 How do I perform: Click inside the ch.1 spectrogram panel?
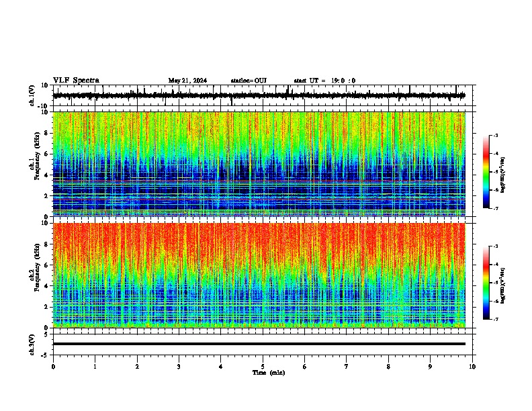pos(259,164)
